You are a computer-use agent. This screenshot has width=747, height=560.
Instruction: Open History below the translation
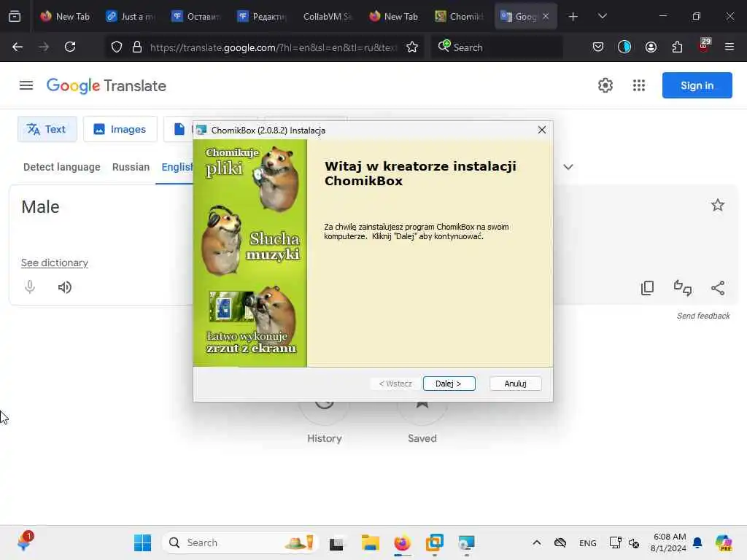(324, 438)
